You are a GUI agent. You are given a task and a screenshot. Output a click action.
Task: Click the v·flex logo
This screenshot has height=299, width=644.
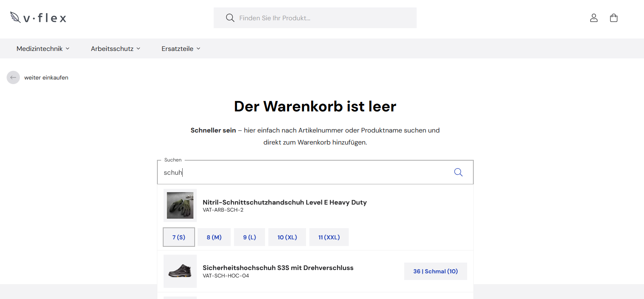coord(38,17)
